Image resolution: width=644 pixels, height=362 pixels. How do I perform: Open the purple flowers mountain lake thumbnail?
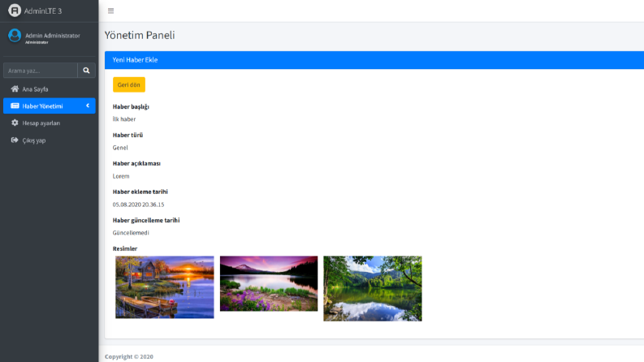coord(269,283)
